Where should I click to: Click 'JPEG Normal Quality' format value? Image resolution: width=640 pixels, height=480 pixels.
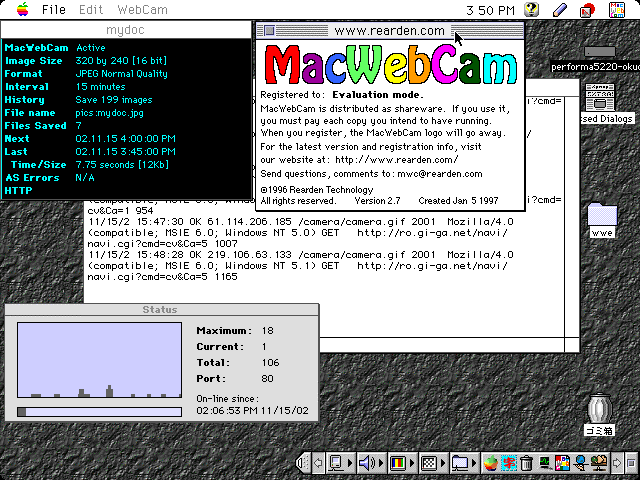122,74
